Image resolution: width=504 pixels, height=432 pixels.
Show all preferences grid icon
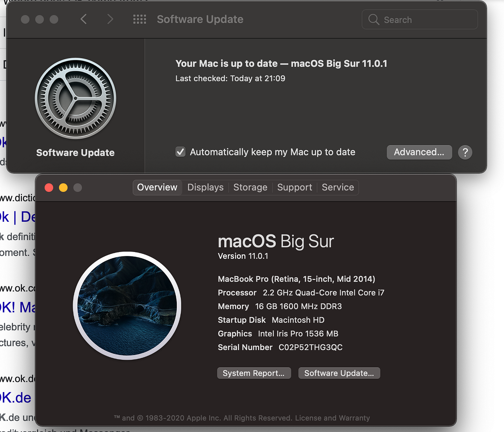click(140, 19)
